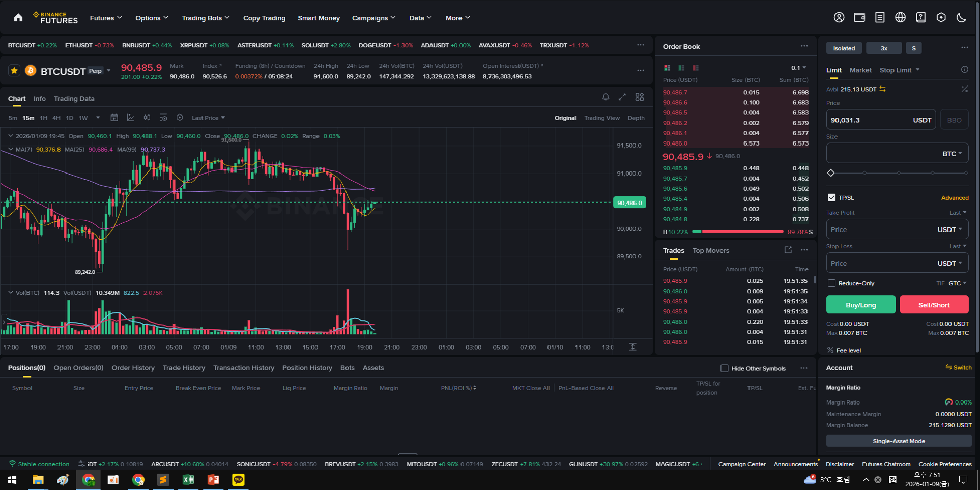Image resolution: width=980 pixels, height=490 pixels.
Task: Click the Price input field showing 90,031.3
Action: pos(881,120)
